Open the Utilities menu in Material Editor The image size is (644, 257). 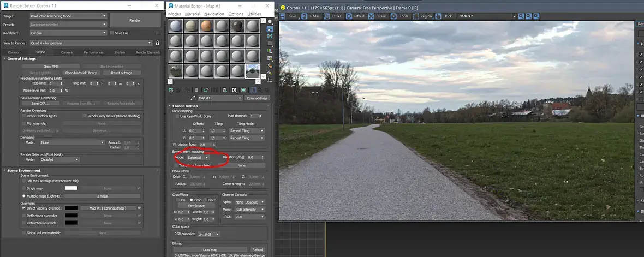[254, 14]
